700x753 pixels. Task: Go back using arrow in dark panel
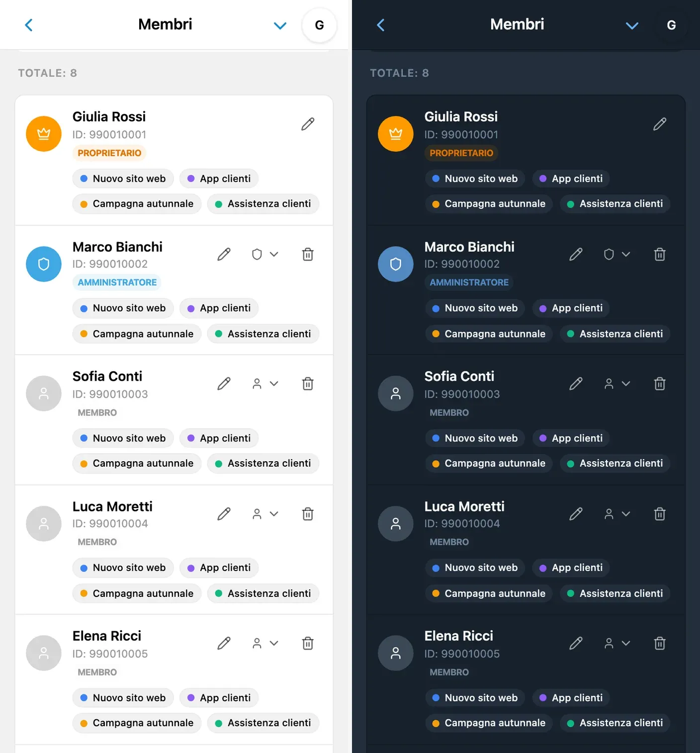click(381, 25)
